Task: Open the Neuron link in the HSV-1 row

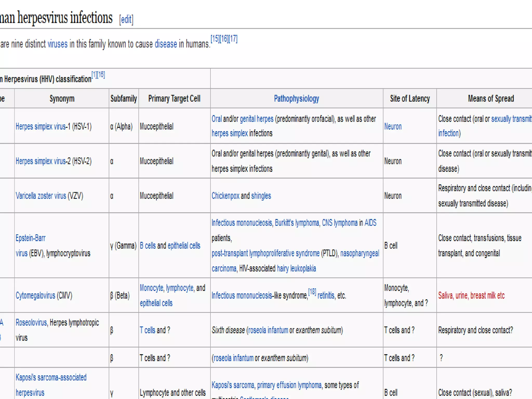Action: [x=393, y=127]
